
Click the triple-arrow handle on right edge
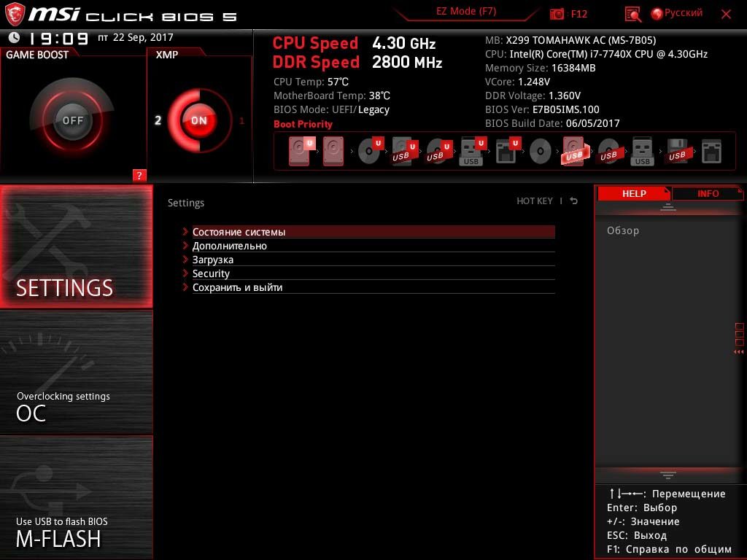pos(738,352)
